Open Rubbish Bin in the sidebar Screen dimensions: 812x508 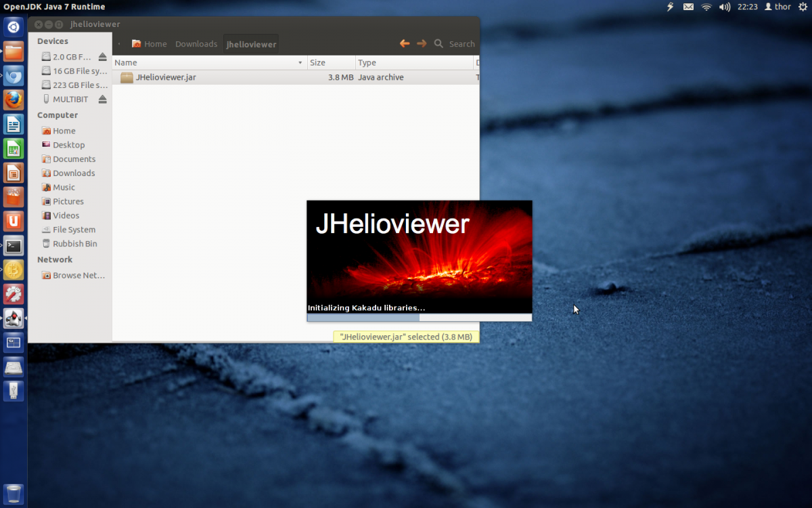(x=69, y=244)
